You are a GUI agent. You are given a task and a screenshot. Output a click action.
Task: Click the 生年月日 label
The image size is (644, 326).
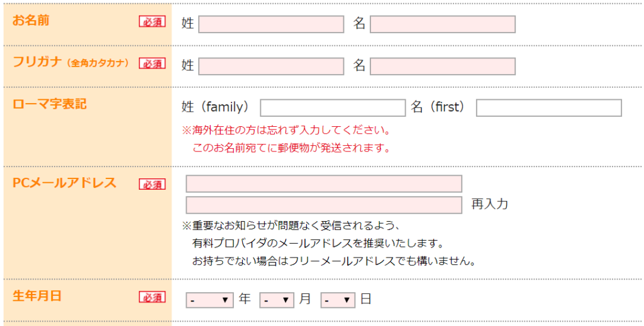coord(37,296)
